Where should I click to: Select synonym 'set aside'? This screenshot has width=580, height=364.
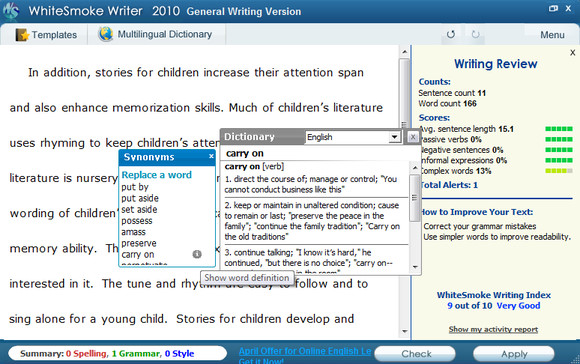pos(139,209)
